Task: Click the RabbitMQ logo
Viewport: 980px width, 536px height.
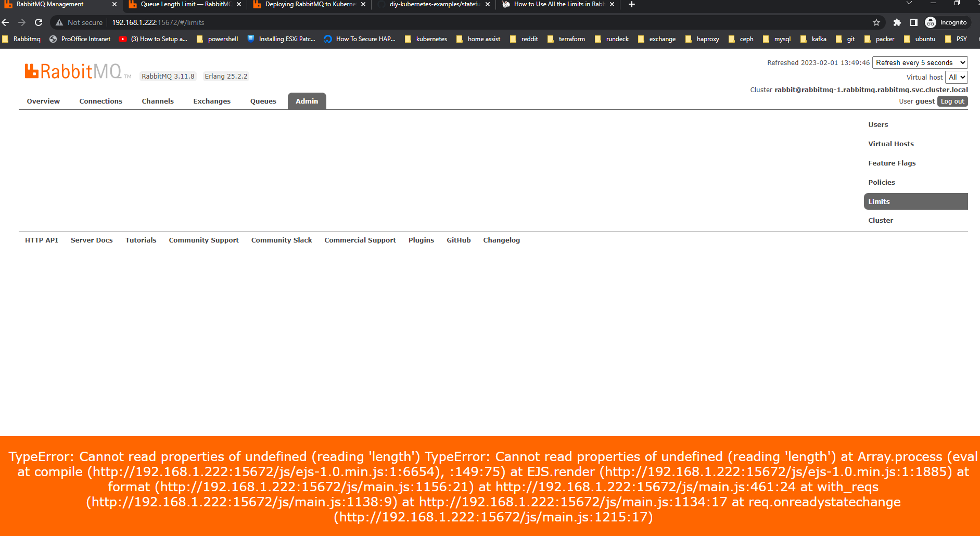Action: (x=78, y=71)
